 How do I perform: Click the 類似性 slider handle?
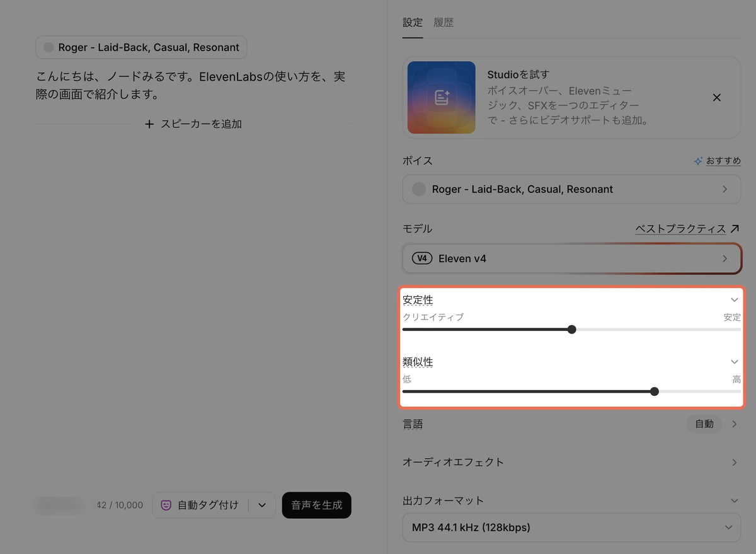click(x=654, y=391)
